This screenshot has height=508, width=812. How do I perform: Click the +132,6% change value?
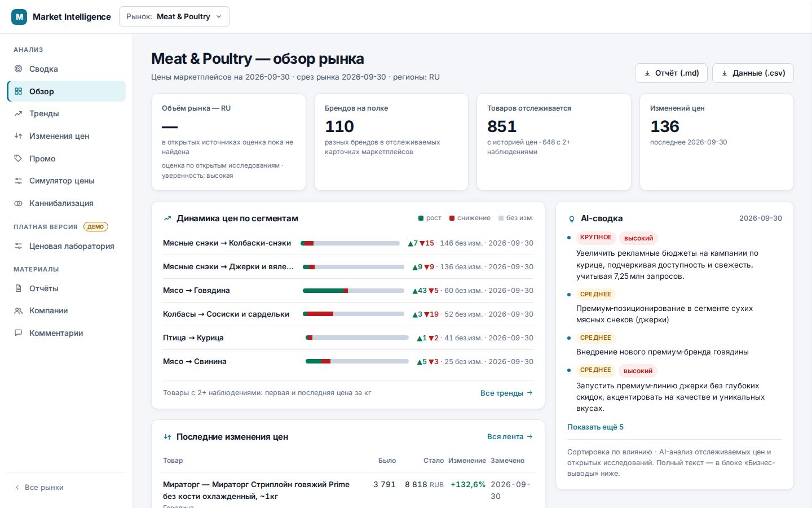[468, 484]
